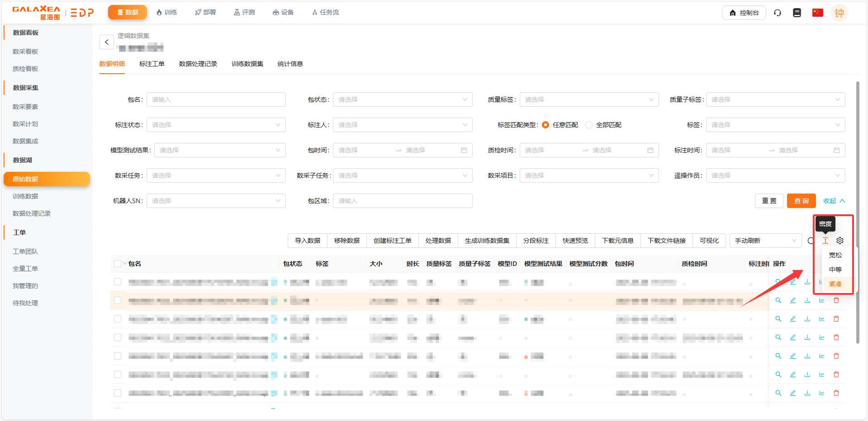
Task: Open the 包状态 dropdown
Action: 402,99
